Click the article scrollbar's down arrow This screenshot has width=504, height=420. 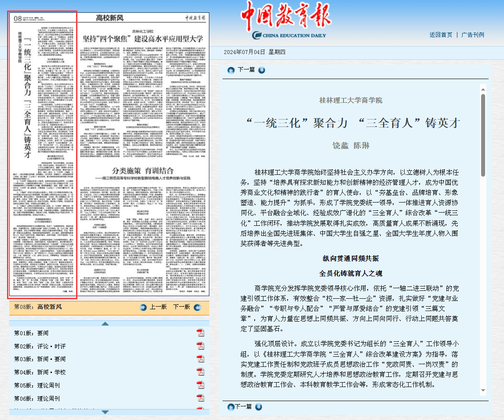click(x=483, y=391)
